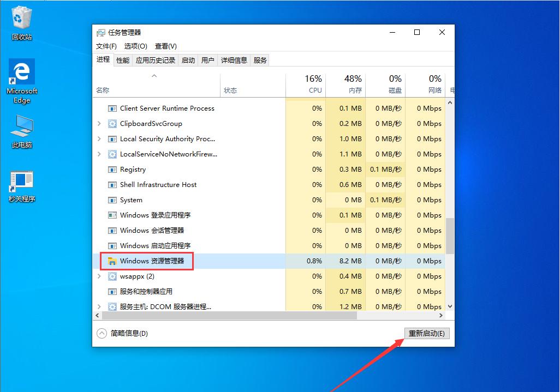The width and height of the screenshot is (560, 392).
Task: Sort by 磁盘 column header
Action: (386, 85)
